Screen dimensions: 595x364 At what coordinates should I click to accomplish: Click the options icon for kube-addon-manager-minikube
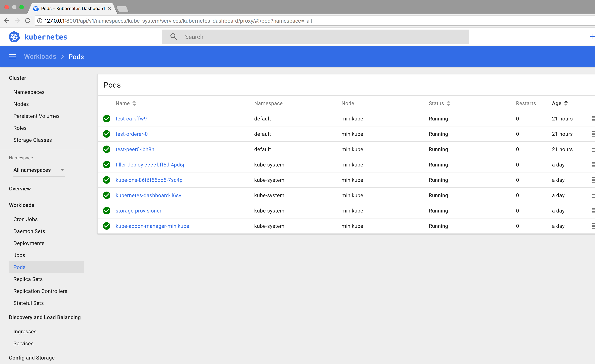[x=593, y=226]
